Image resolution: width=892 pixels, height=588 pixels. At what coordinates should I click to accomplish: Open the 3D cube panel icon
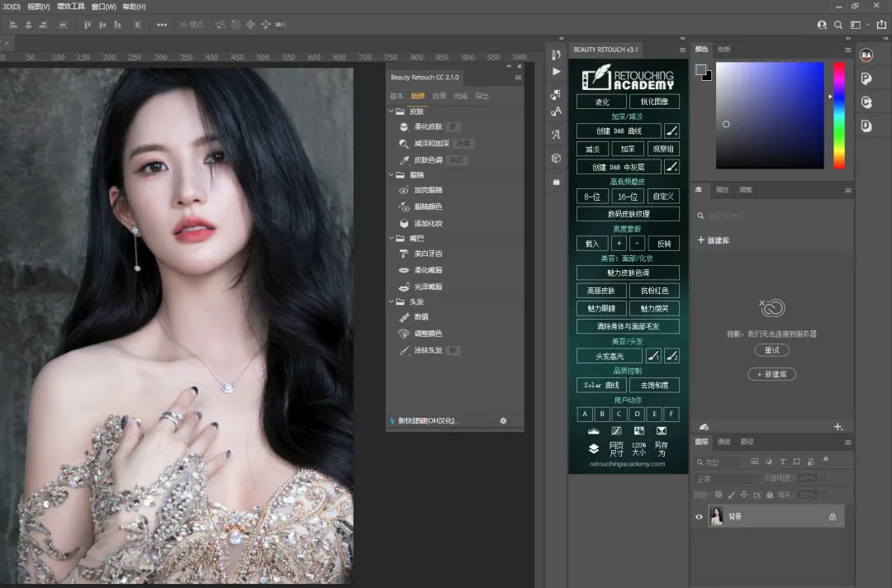[x=556, y=158]
